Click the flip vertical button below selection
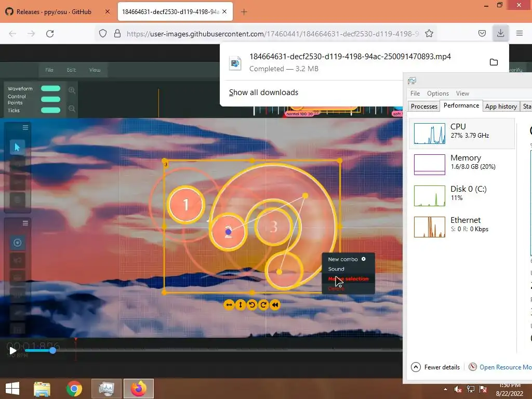The image size is (532, 399). pos(241,304)
